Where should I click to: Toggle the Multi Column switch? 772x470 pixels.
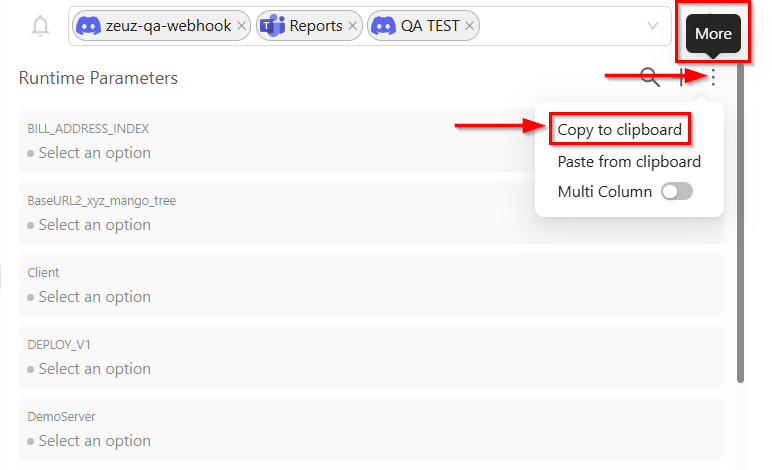[677, 191]
